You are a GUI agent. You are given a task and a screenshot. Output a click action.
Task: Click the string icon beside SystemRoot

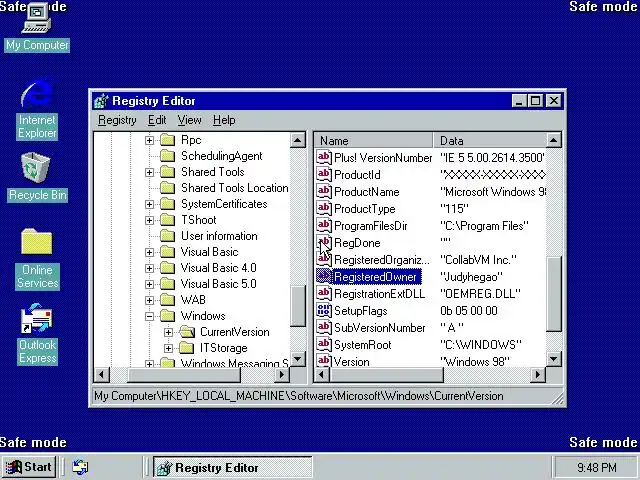coord(324,345)
